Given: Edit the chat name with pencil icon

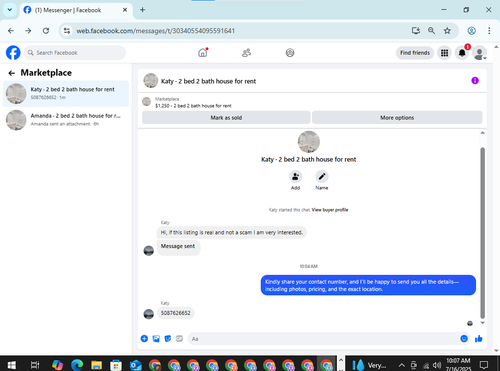Looking at the screenshot, I should tap(322, 176).
